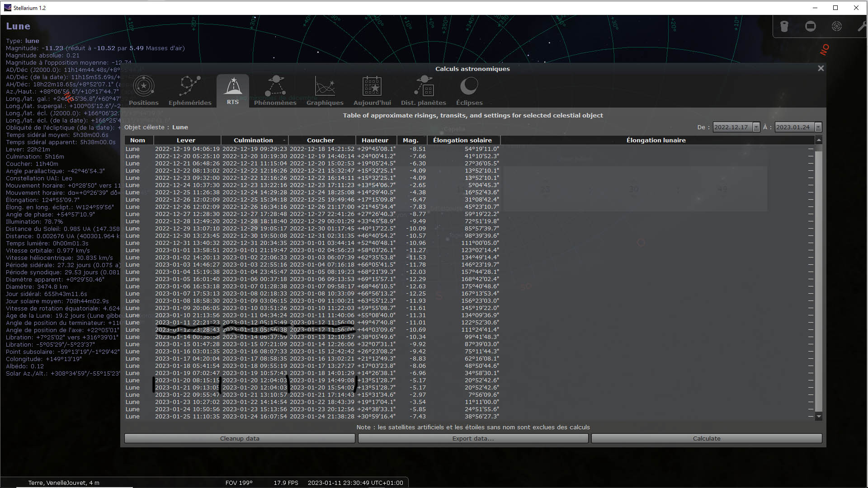Sort table by Culmination column header
This screenshot has height=488, width=868.
(x=254, y=140)
